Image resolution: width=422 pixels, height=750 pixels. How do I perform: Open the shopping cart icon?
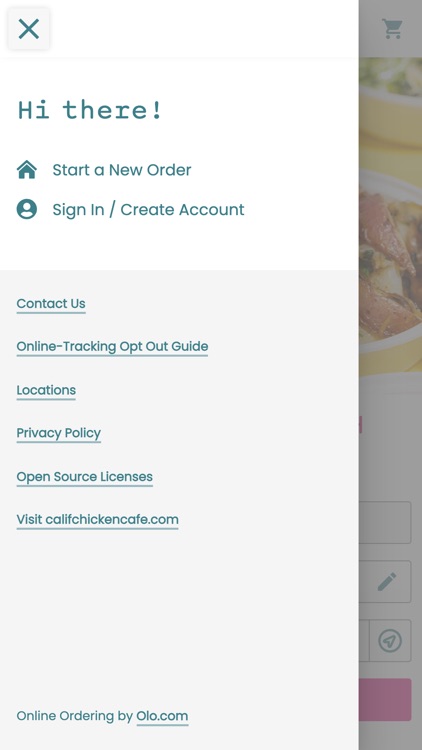click(x=392, y=29)
